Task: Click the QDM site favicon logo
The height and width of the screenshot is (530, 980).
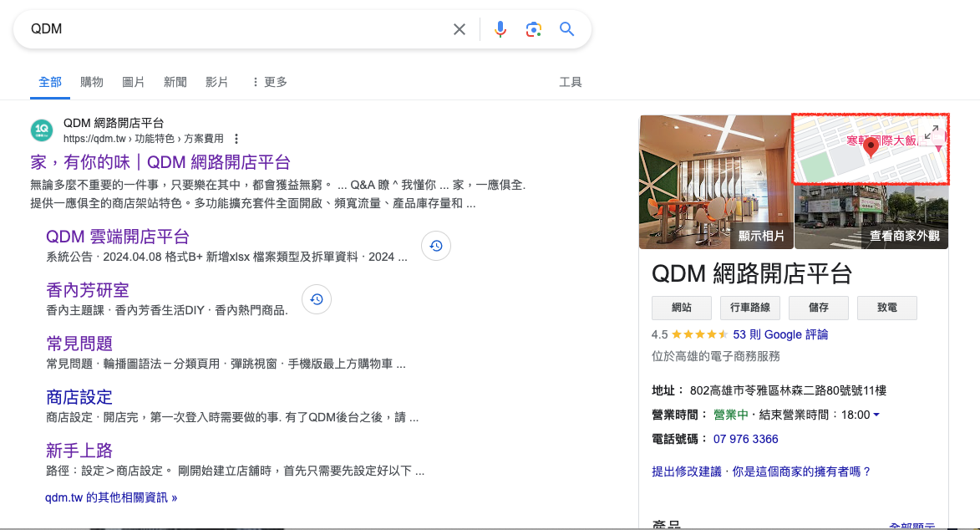Action: click(42, 130)
